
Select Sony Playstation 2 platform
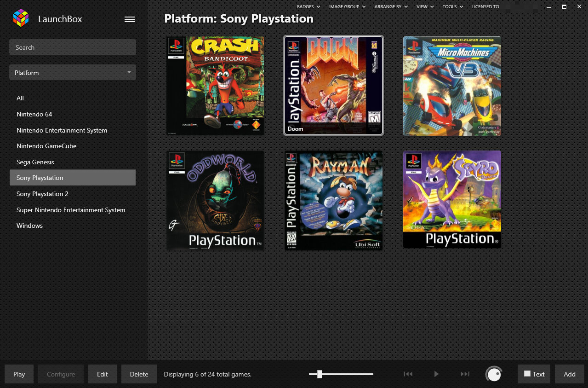pos(73,194)
